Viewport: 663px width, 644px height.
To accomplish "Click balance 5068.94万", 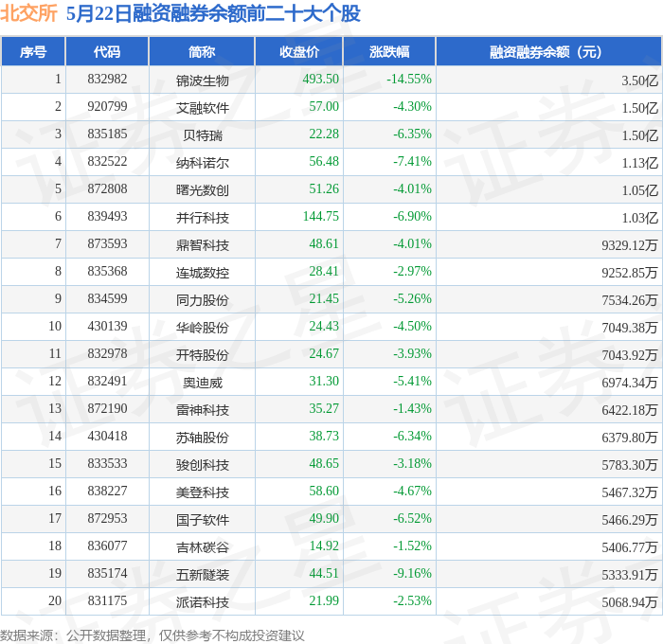I will tap(630, 603).
